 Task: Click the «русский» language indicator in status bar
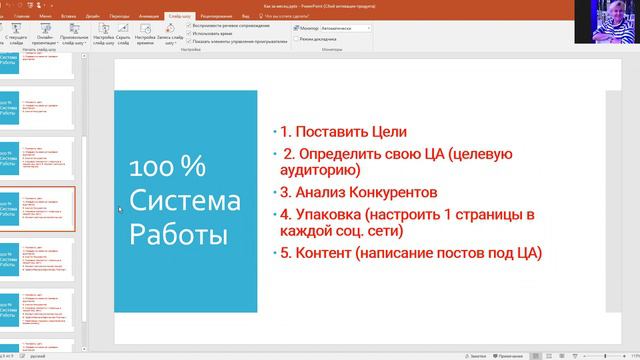click(x=38, y=356)
